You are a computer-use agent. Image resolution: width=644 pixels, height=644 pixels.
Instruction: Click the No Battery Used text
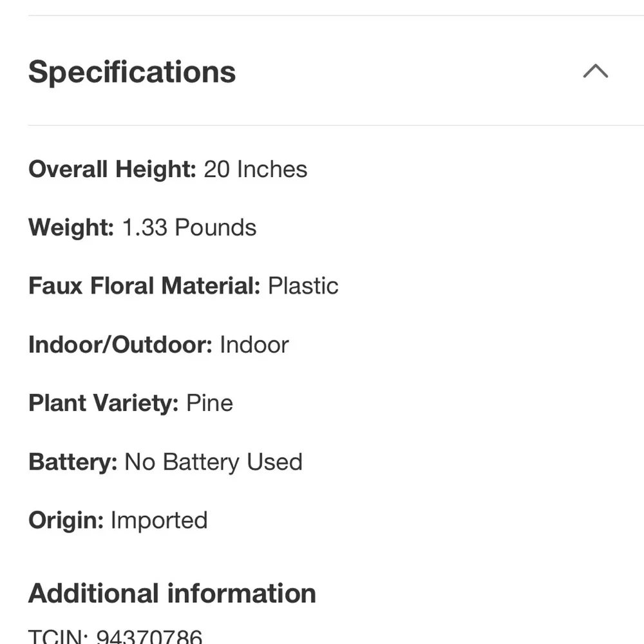pyautogui.click(x=213, y=462)
